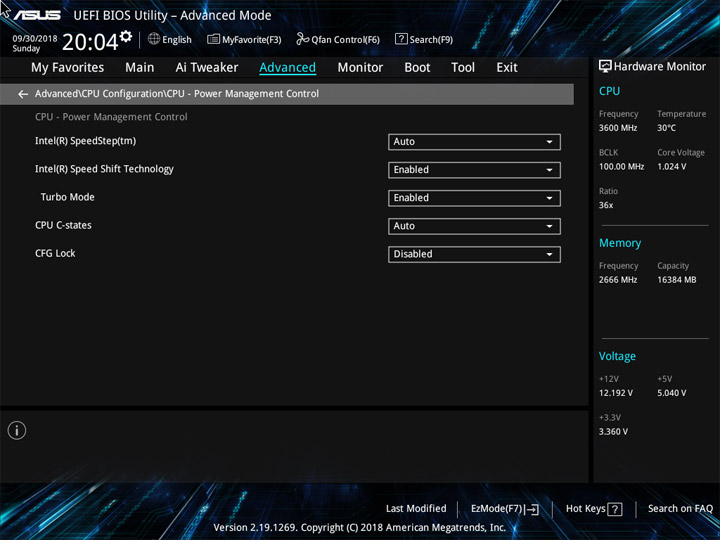This screenshot has height=540, width=720.
Task: Click the Core Voltage value 1.024 V
Action: 672,167
